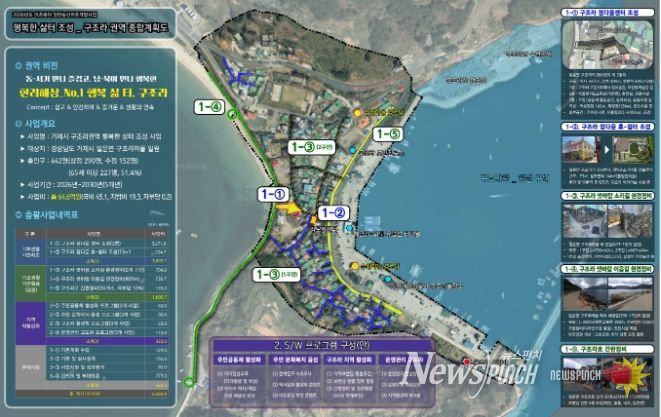The height and width of the screenshot is (417, 661).
Task: Click aerial site thumbnail under 1-① header
Action: 607,46
